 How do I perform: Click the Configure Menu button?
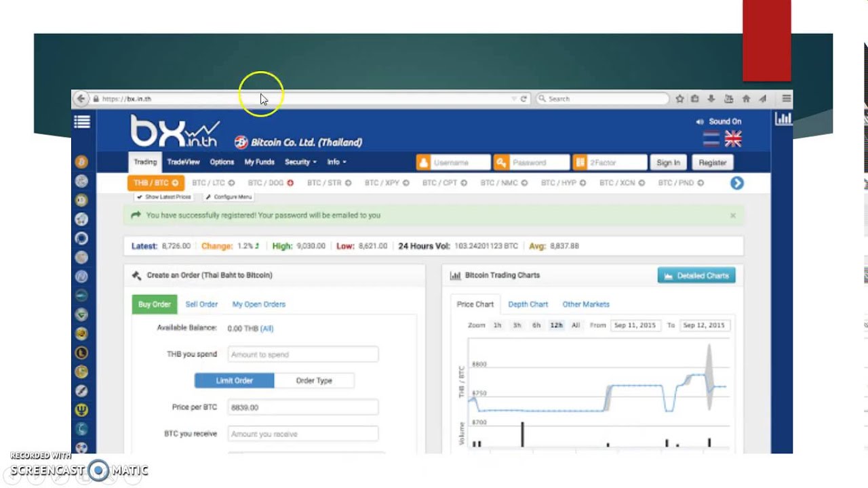229,197
